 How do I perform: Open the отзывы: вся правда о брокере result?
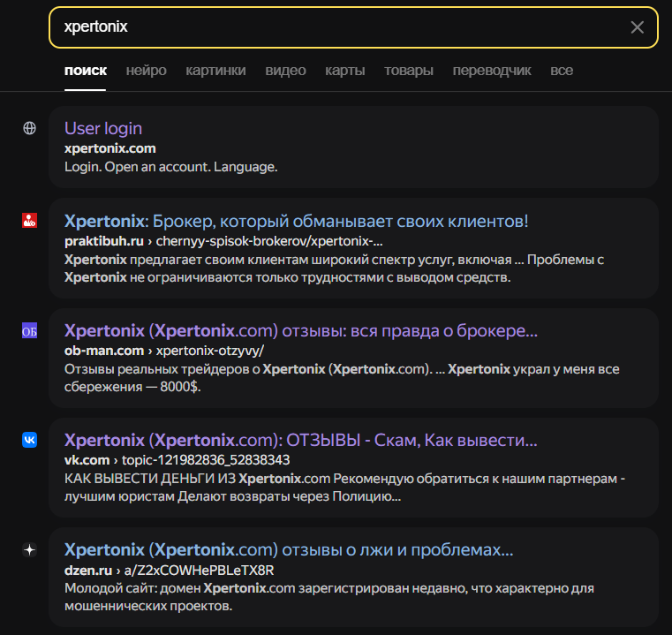pos(300,331)
